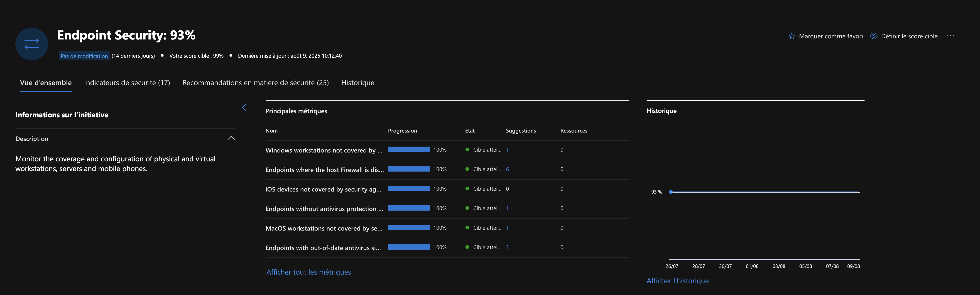Open 3 suggestions for out-of-date antivirus metric
This screenshot has height=295, width=980.
(x=507, y=247)
